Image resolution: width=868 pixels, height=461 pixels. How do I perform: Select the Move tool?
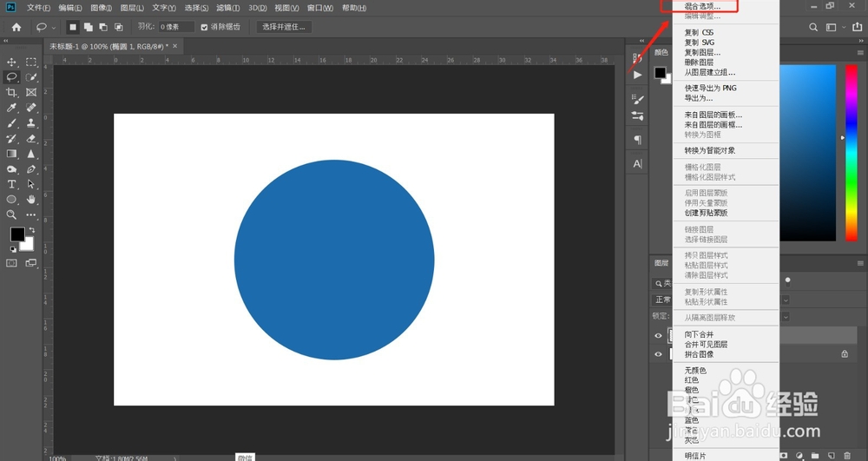coord(11,62)
